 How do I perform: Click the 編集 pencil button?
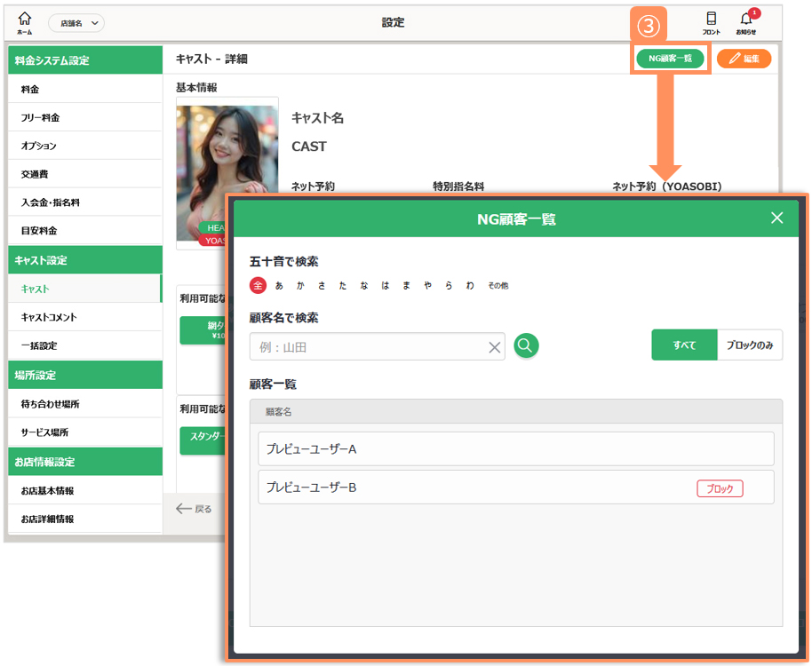pos(744,59)
